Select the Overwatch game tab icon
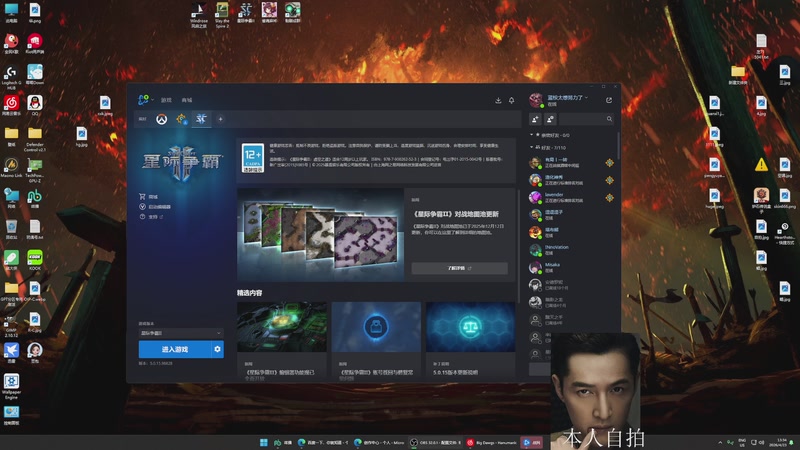The width and height of the screenshot is (800, 450). [x=161, y=119]
